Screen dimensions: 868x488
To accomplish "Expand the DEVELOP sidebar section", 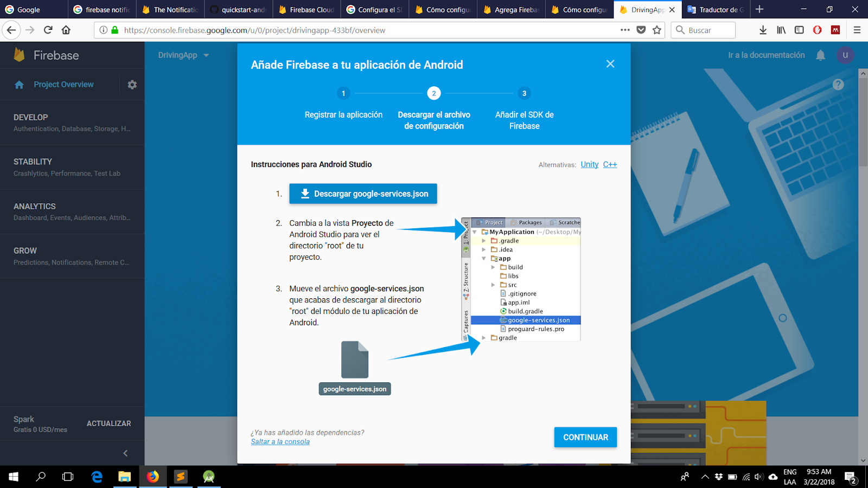I will pos(72,123).
